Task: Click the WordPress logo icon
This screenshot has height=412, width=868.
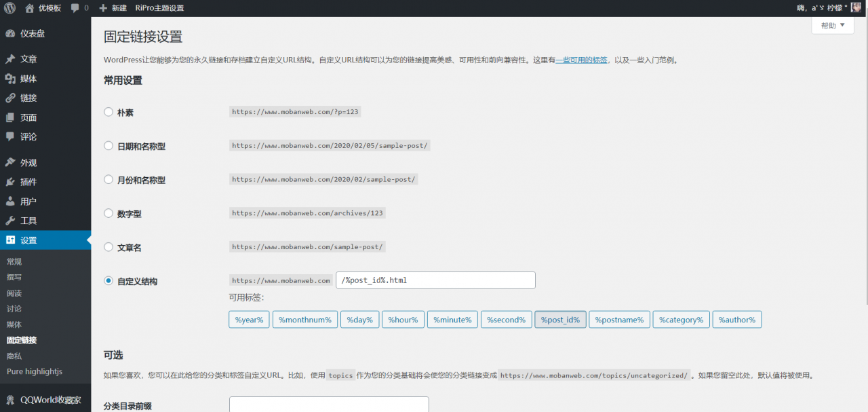Action: (x=9, y=8)
